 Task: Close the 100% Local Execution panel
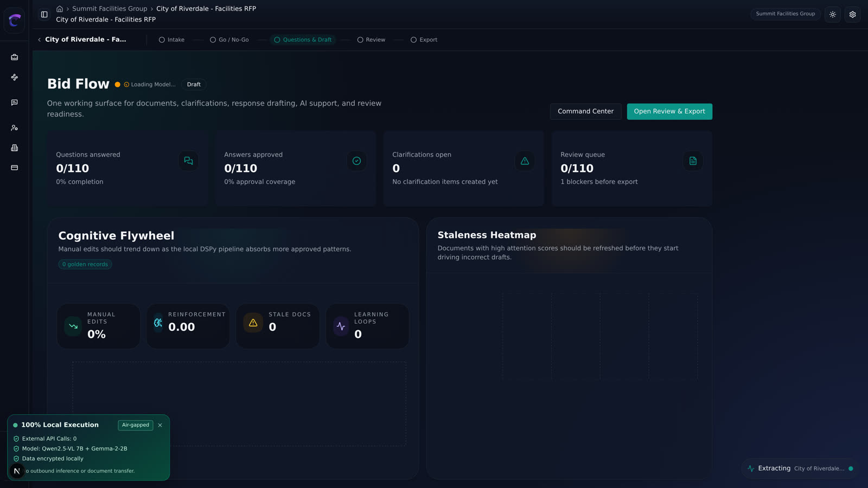pos(160,425)
